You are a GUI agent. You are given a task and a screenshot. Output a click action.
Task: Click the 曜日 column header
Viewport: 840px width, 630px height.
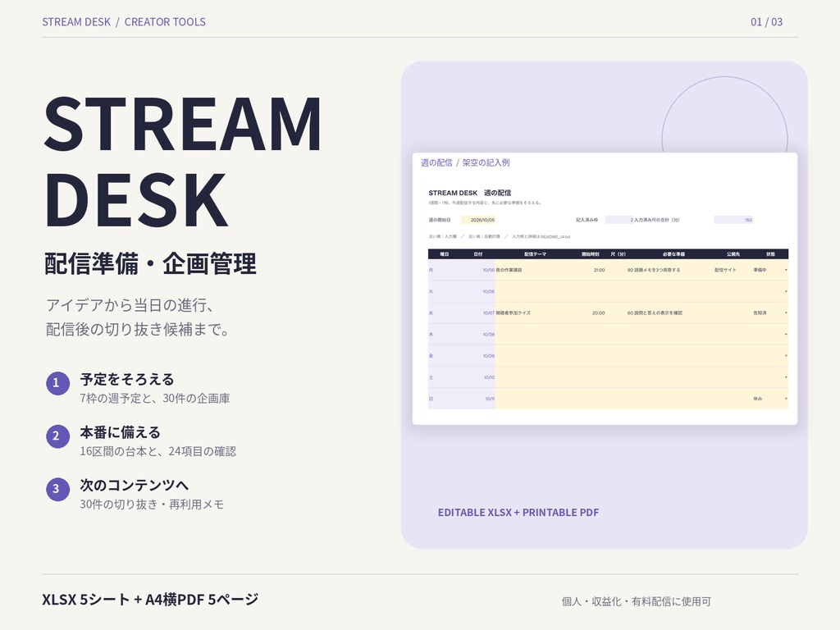click(x=444, y=254)
